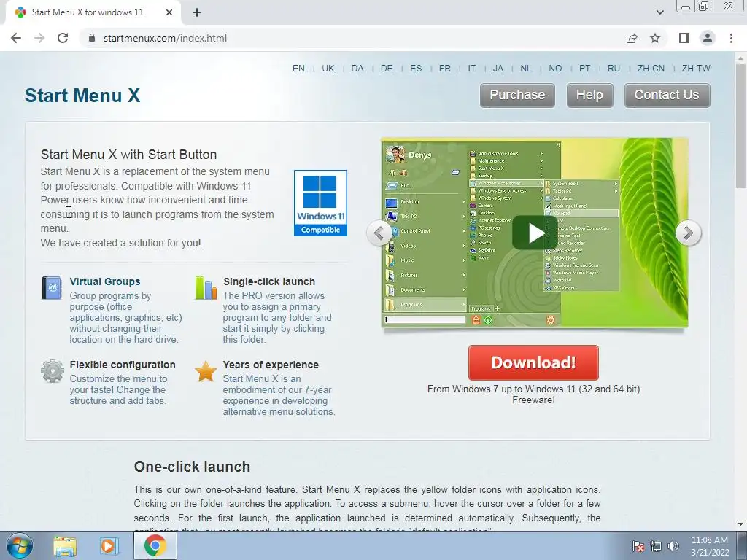The image size is (747, 560).
Task: Launch Windows Media Player from taskbar
Action: 109,546
